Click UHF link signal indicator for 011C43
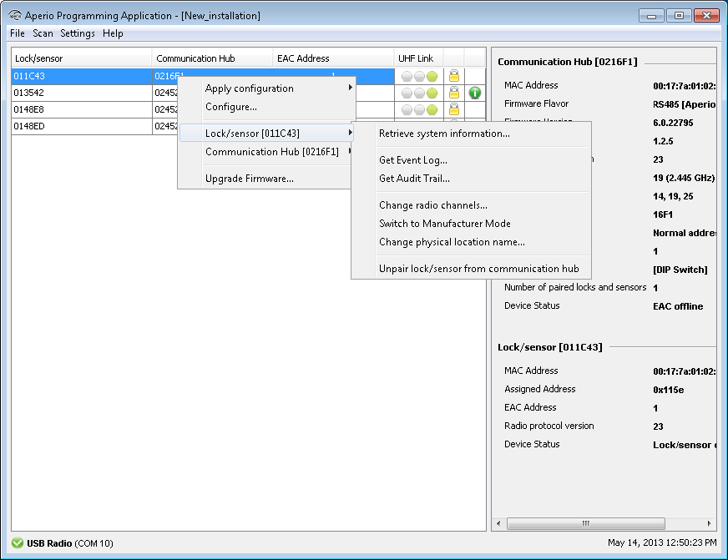The width and height of the screenshot is (728, 560). [419, 76]
